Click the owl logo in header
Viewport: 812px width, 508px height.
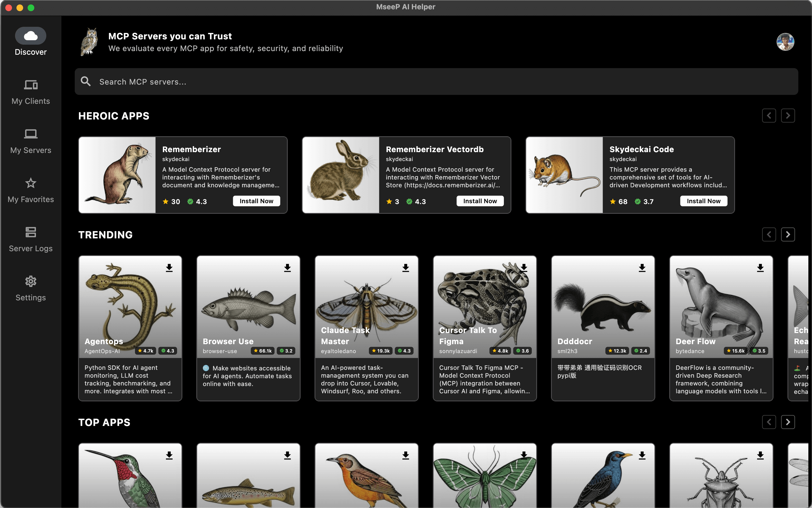(89, 42)
